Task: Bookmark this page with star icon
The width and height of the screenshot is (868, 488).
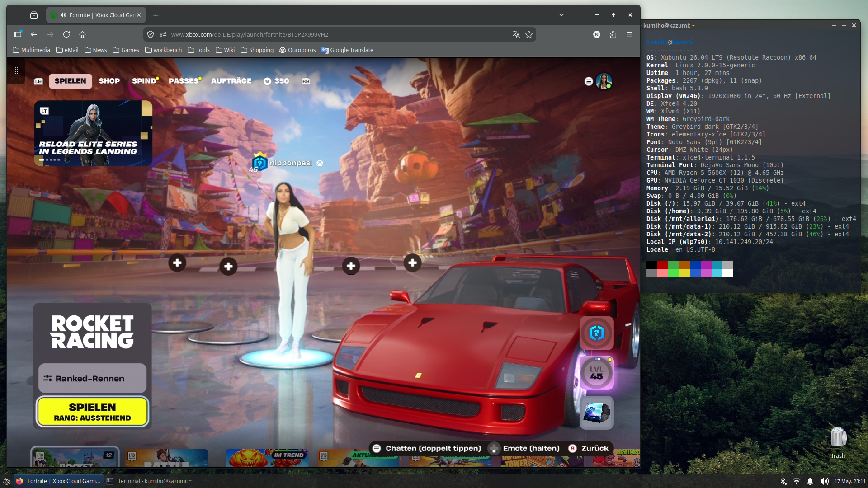Action: (529, 34)
